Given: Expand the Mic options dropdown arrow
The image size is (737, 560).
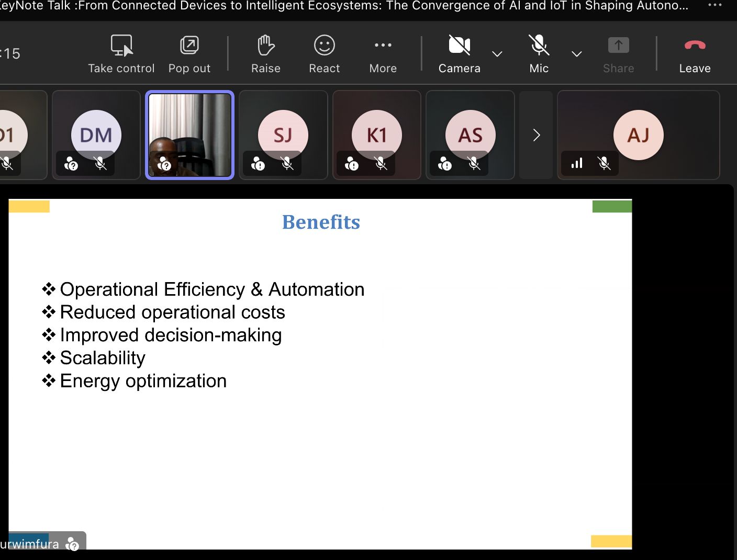Looking at the screenshot, I should point(576,54).
